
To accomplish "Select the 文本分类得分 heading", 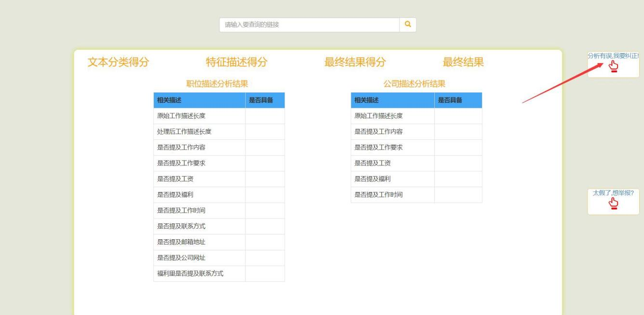I will click(x=119, y=62).
